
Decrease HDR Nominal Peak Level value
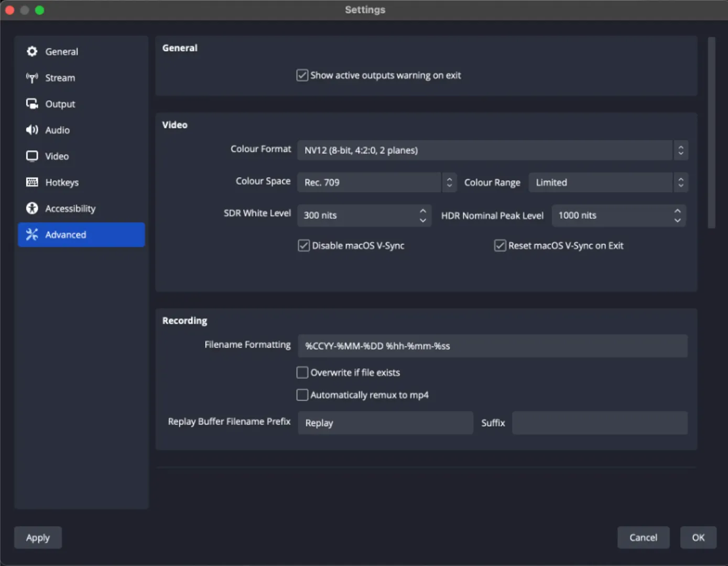pos(678,221)
